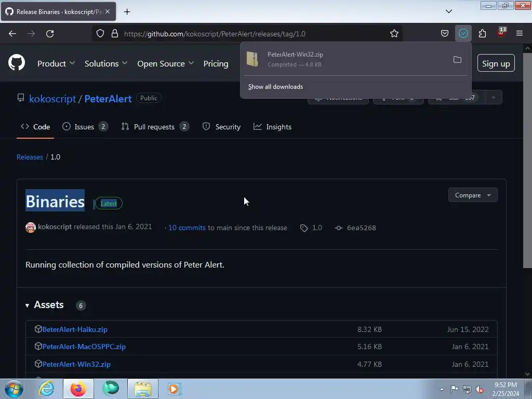Switch to the Insights tab
532x399 pixels.
[272, 127]
